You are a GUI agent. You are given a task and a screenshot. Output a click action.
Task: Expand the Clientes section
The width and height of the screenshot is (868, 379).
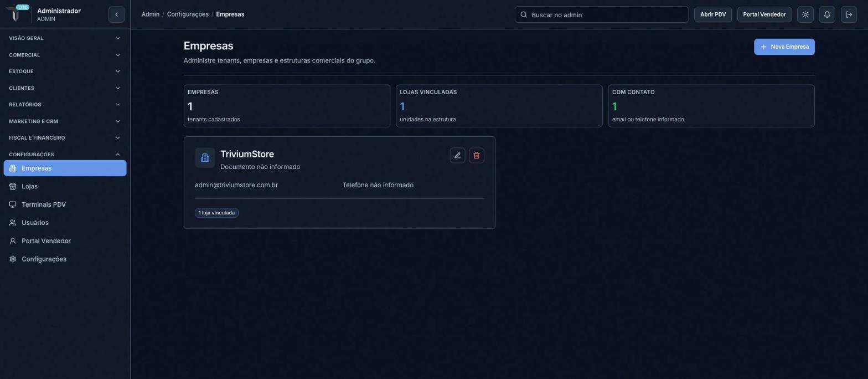click(65, 88)
